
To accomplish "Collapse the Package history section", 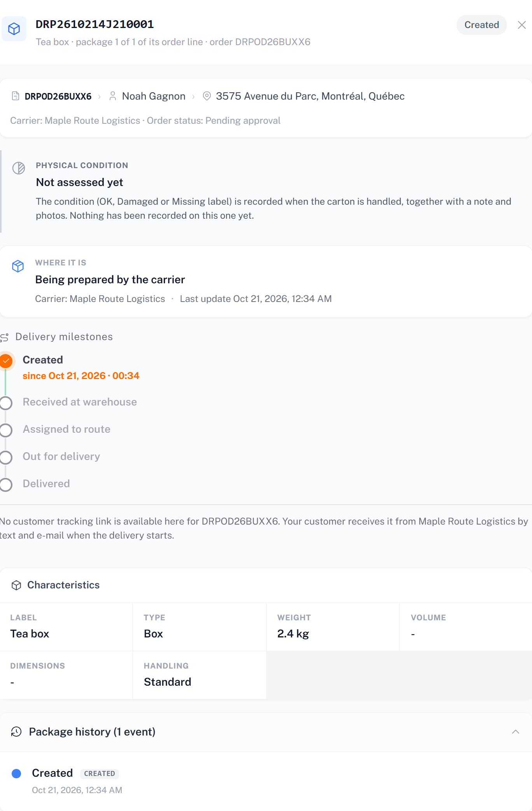I will click(516, 732).
